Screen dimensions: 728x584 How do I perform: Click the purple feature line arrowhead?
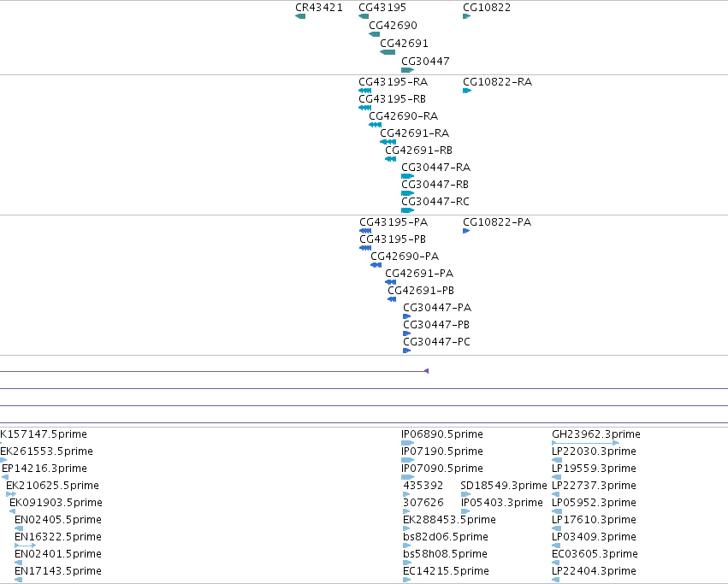(x=427, y=371)
